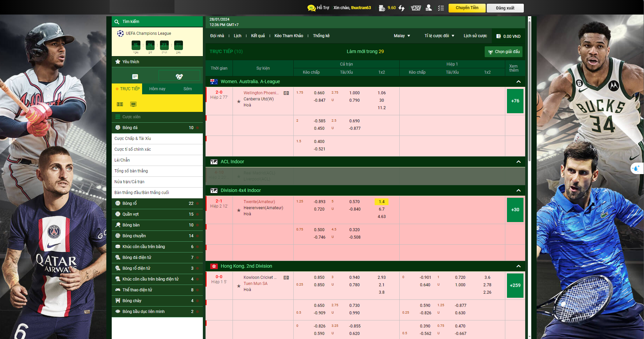Click the Chuyển Tiền button
Screen dimensions: 644x339
[467, 8]
